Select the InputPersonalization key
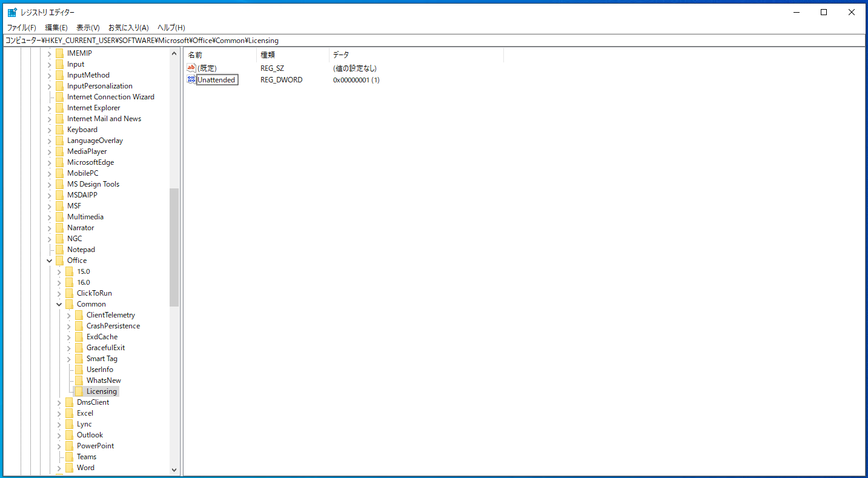This screenshot has height=478, width=868. [100, 86]
